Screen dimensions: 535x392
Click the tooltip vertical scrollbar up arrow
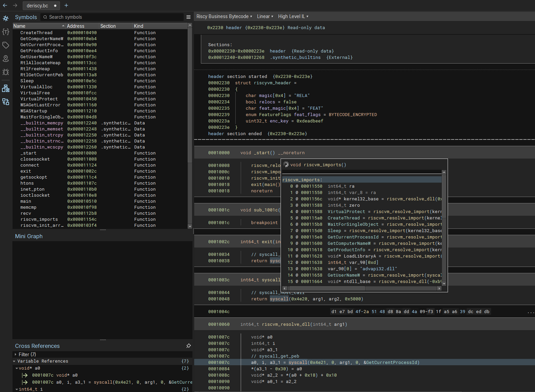[x=444, y=172]
